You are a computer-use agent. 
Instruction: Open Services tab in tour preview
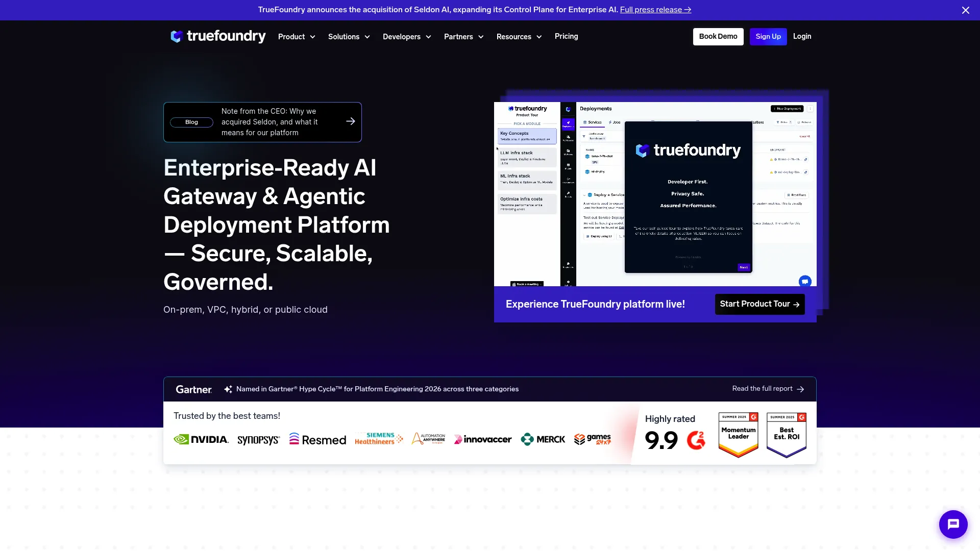pos(593,122)
